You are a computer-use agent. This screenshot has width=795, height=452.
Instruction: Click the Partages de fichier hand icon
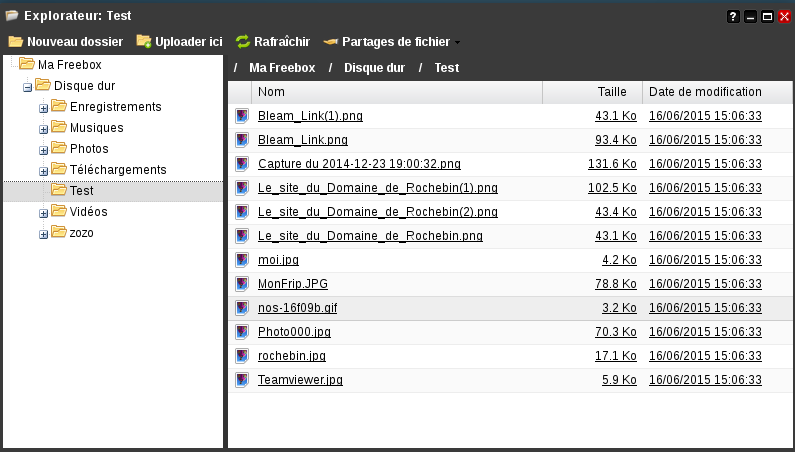(x=330, y=42)
